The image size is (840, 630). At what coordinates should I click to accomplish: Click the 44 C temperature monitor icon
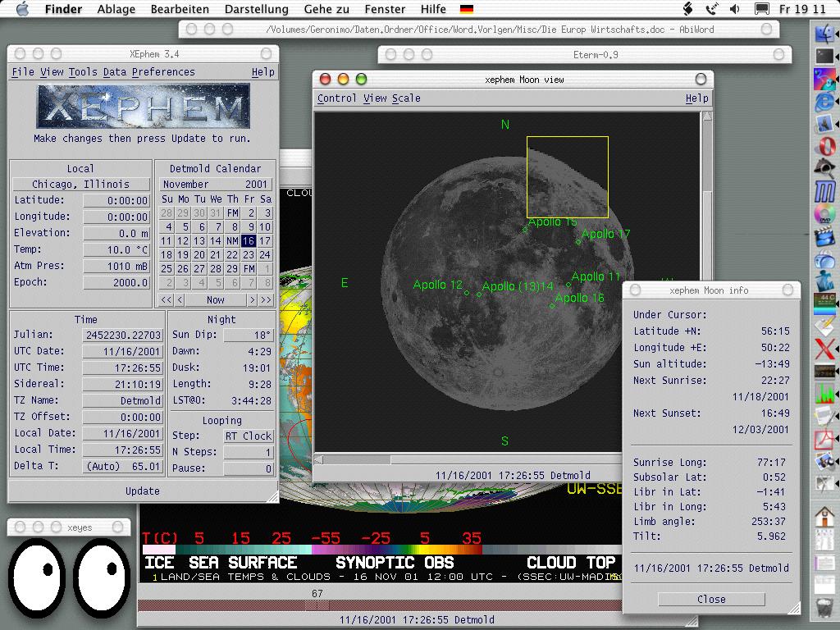click(825, 304)
